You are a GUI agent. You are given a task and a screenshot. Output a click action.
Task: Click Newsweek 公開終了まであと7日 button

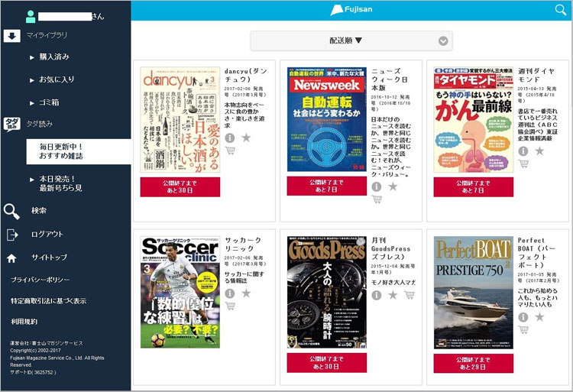tap(327, 186)
